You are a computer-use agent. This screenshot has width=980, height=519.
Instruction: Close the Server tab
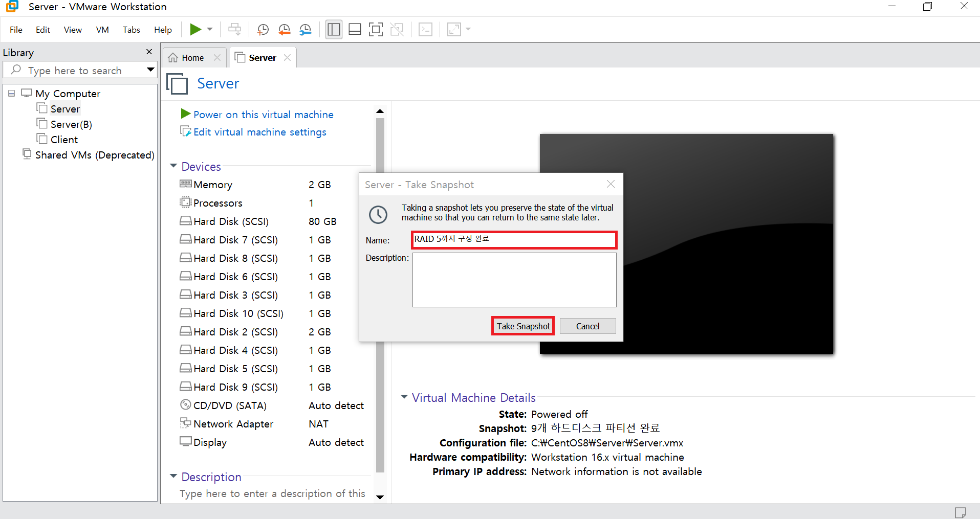287,58
